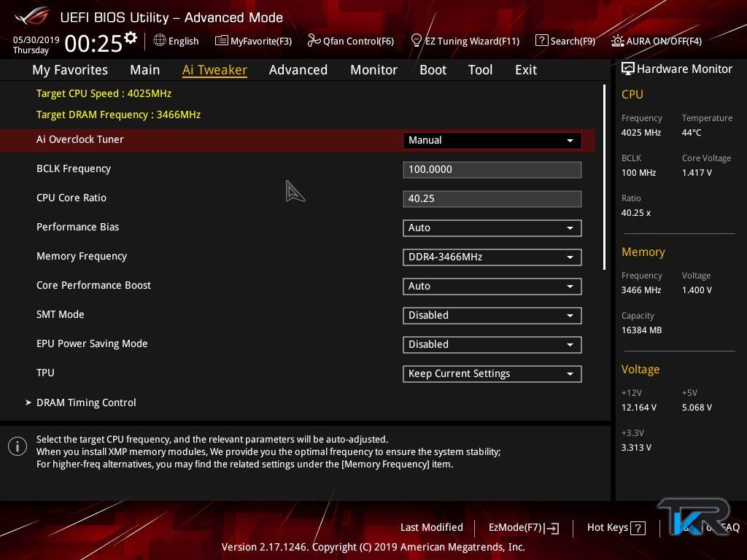Open the Core Performance Boost dropdown
The image size is (747, 560).
492,286
